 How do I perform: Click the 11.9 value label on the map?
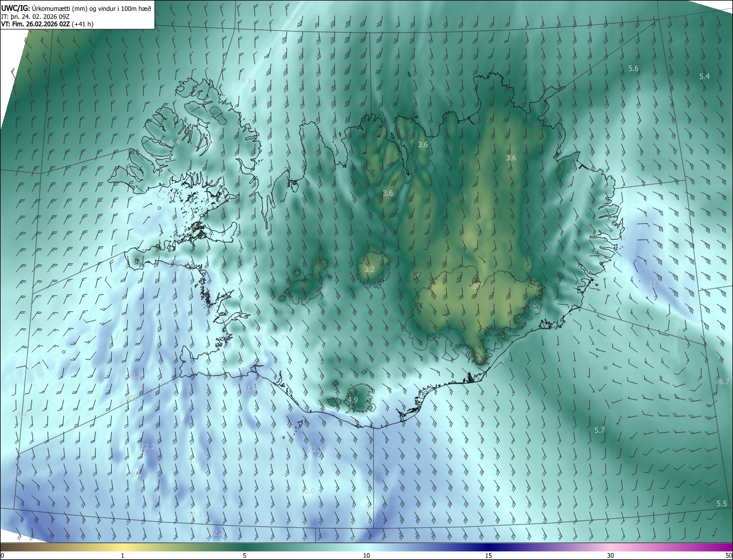(x=135, y=374)
